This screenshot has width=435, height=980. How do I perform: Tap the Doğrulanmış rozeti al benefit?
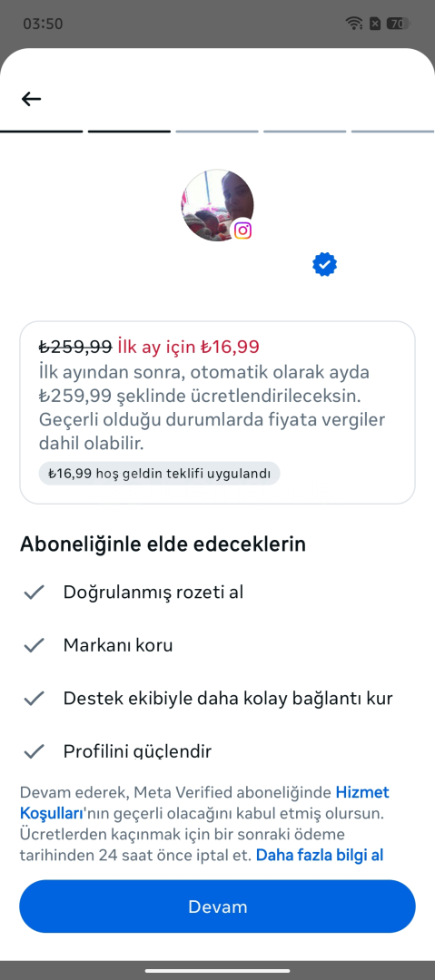(153, 592)
